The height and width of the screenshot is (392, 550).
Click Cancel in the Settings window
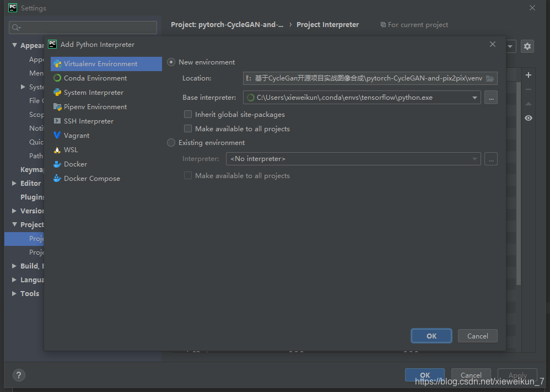click(x=471, y=375)
